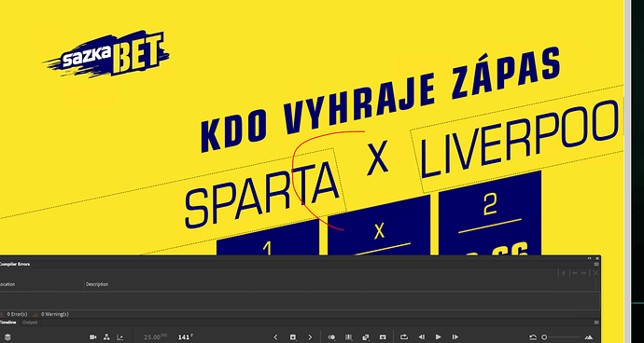Go to next keyframe arrow
The image size is (644, 343).
310,337
